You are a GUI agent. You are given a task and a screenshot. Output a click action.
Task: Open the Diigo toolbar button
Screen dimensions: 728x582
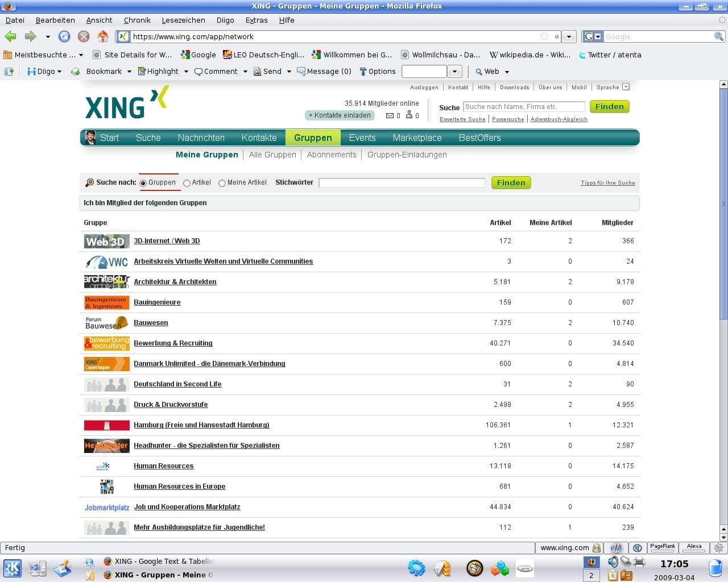point(44,71)
